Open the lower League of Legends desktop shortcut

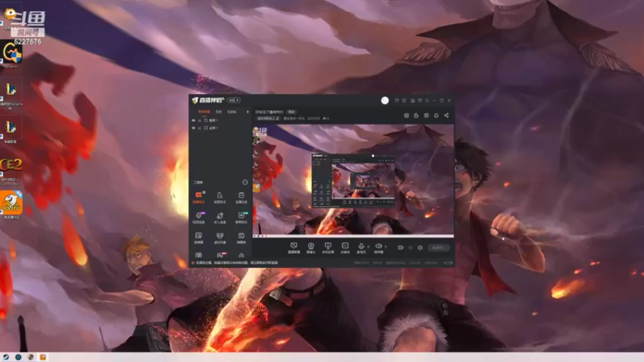[10, 130]
